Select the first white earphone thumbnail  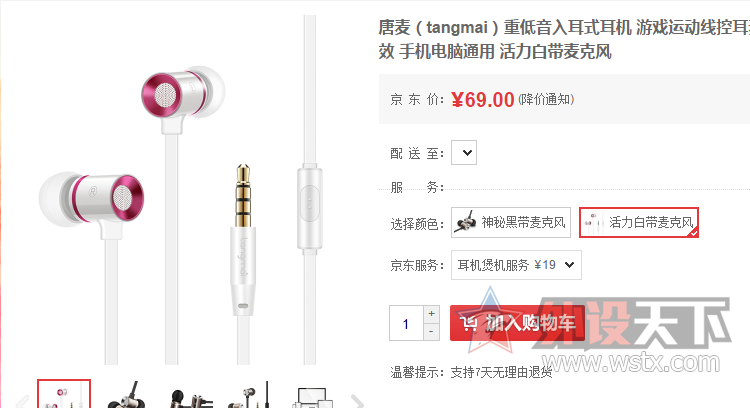pyautogui.click(x=64, y=394)
